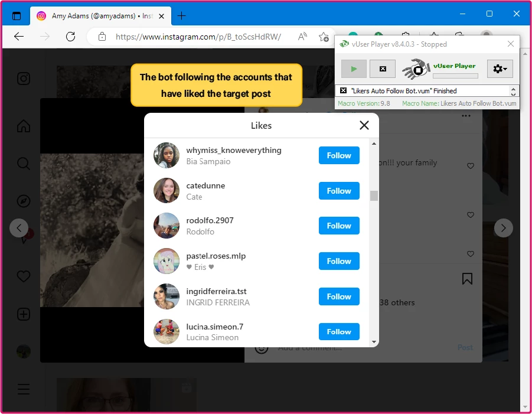Click username rodolfo.2907

(x=210, y=220)
